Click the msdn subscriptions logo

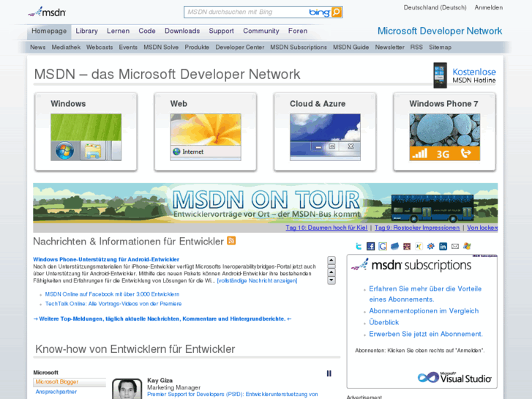(x=411, y=265)
